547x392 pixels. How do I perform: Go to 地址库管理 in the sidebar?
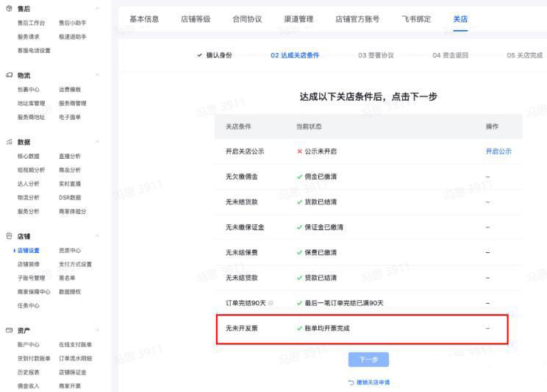click(x=32, y=103)
